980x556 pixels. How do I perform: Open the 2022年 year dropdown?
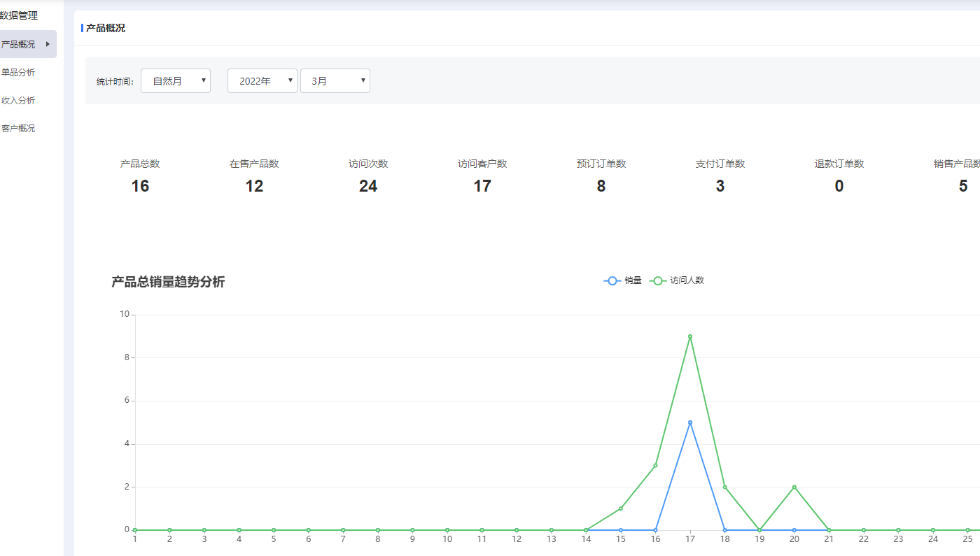(262, 80)
